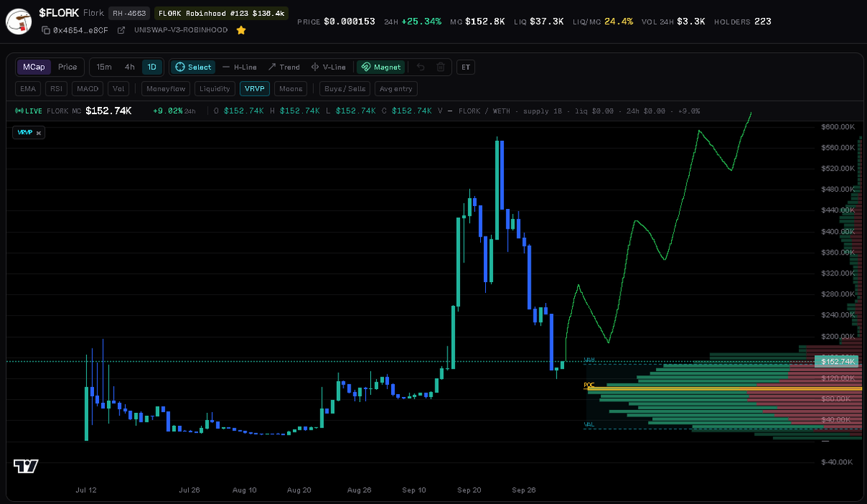Select the 15m timeframe
The height and width of the screenshot is (504, 867).
click(x=104, y=67)
